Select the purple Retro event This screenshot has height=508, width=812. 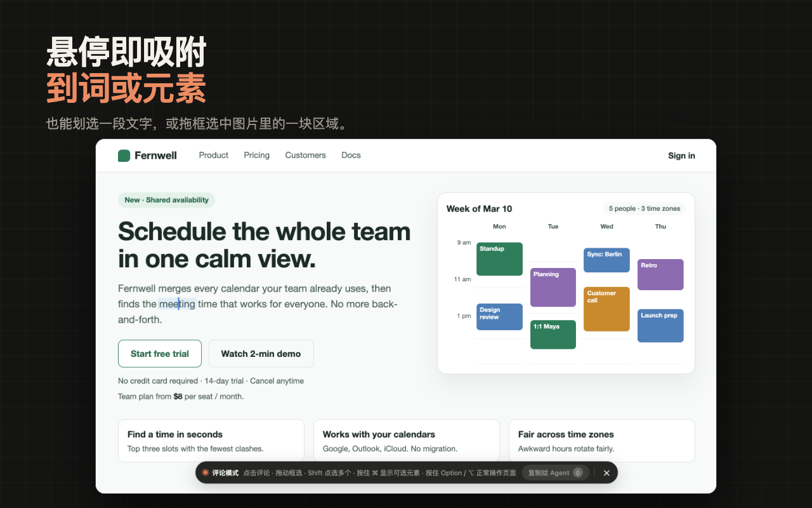tap(660, 274)
